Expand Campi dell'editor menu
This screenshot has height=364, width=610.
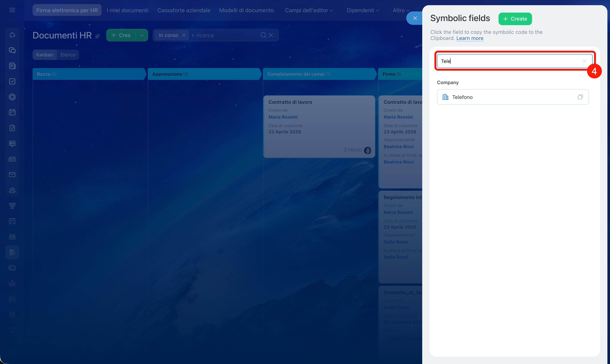click(x=309, y=10)
